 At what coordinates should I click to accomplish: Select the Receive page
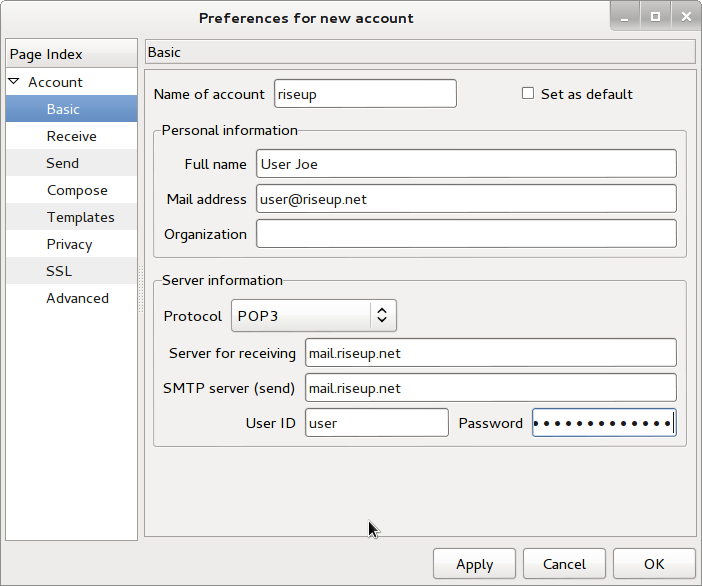click(x=71, y=136)
